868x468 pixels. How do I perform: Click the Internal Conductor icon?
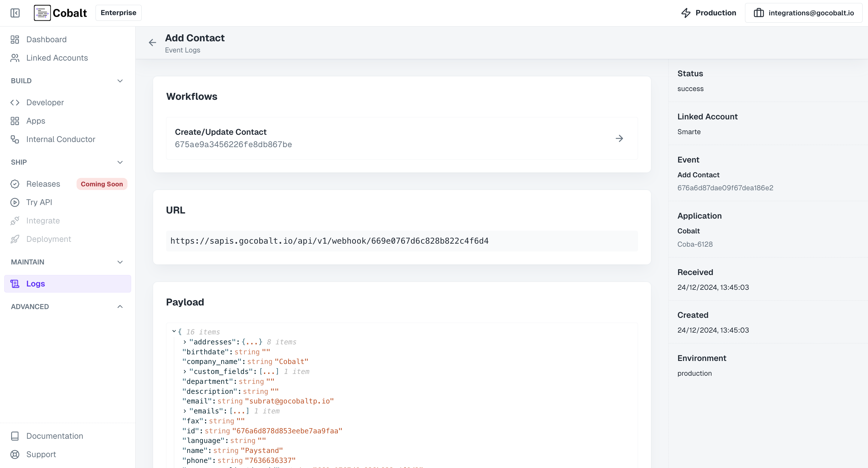(15, 139)
